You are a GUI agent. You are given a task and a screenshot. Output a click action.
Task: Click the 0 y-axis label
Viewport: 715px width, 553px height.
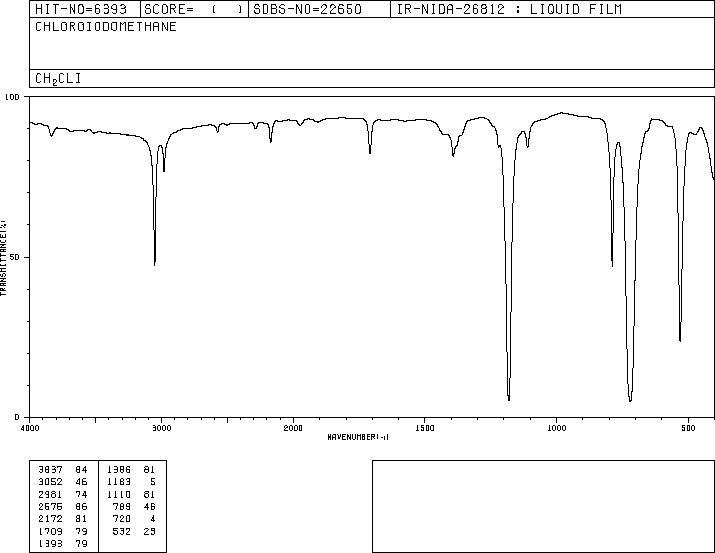17,417
